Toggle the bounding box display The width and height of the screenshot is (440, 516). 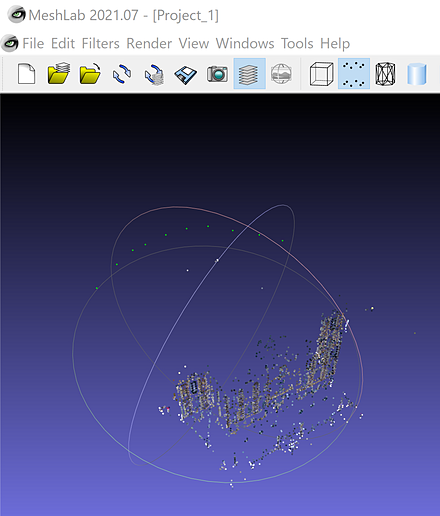pyautogui.click(x=321, y=74)
